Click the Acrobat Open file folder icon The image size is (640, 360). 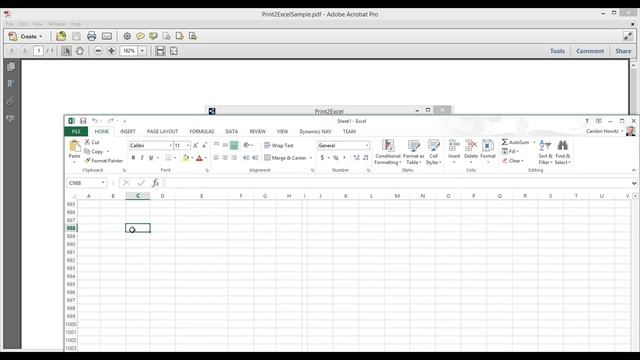tap(61, 36)
